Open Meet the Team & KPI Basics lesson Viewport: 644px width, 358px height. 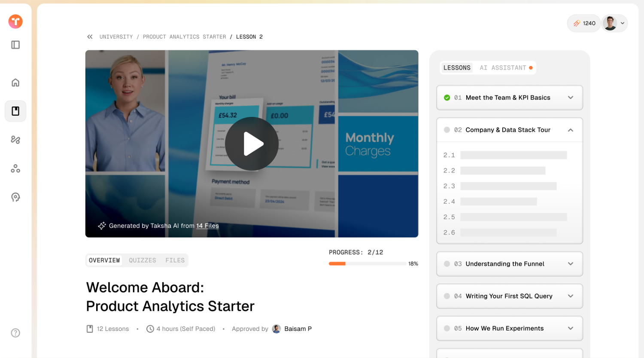508,98
